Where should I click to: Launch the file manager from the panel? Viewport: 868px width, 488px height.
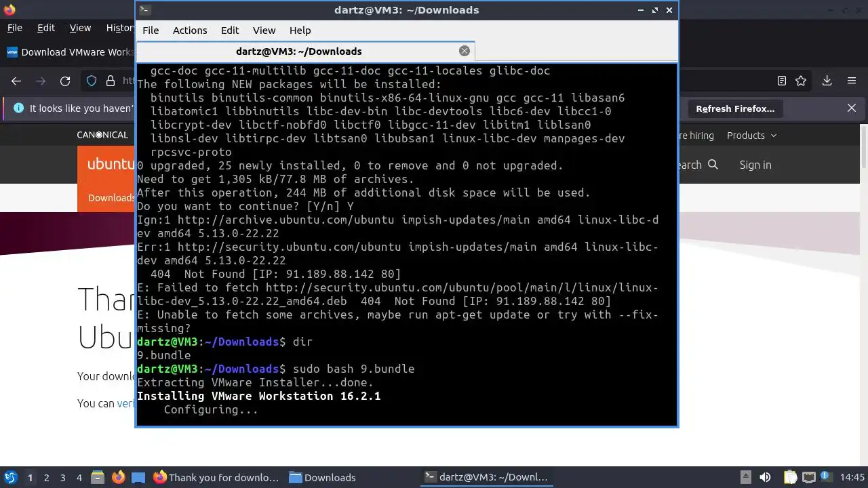pyautogui.click(x=97, y=477)
